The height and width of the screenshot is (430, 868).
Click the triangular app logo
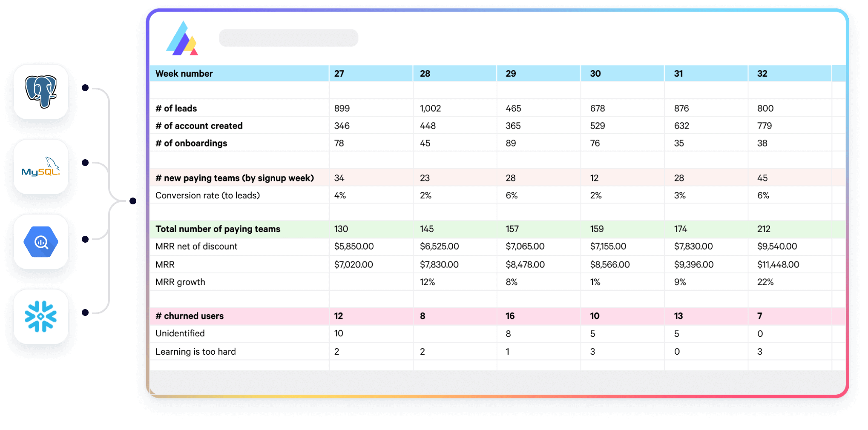pyautogui.click(x=182, y=38)
